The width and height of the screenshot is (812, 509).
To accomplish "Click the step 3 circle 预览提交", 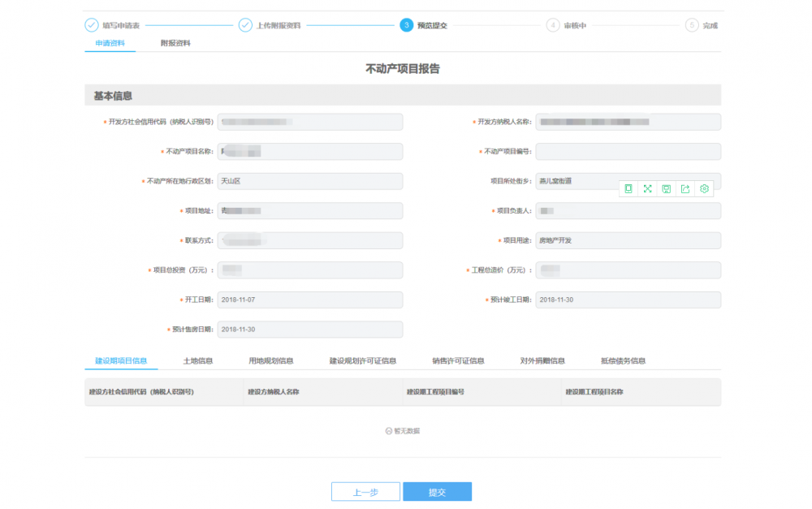I will coord(407,25).
